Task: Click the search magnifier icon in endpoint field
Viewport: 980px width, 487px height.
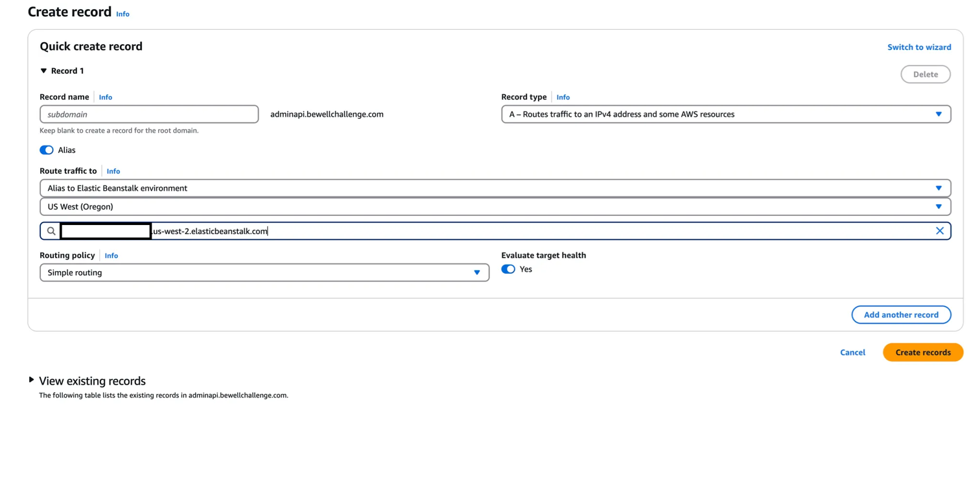Action: point(51,231)
